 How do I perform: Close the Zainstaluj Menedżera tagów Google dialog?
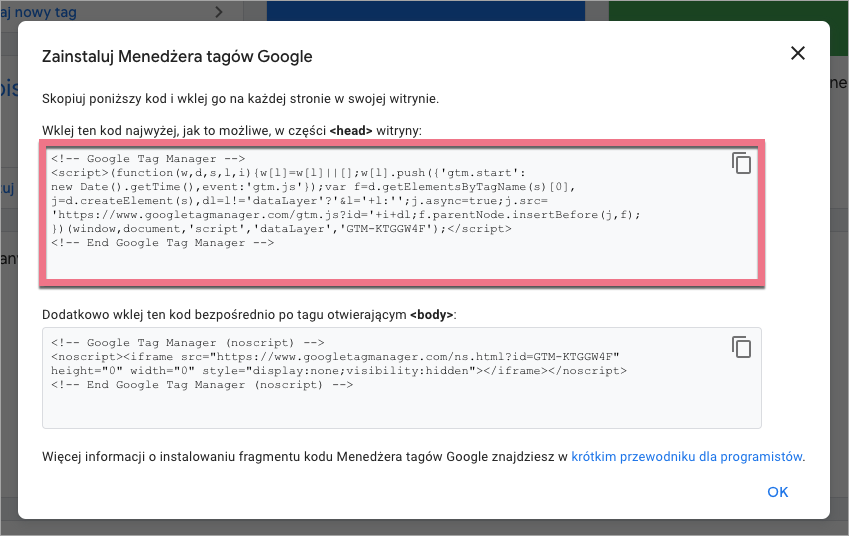coord(798,53)
